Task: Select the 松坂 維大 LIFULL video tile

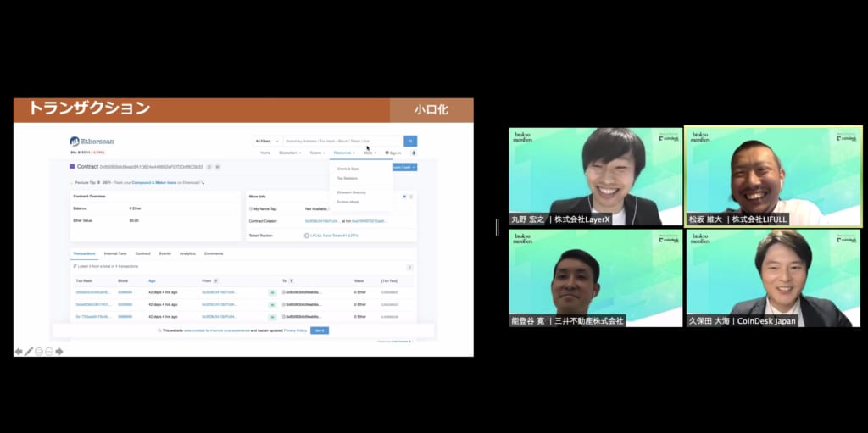Action: (x=773, y=176)
